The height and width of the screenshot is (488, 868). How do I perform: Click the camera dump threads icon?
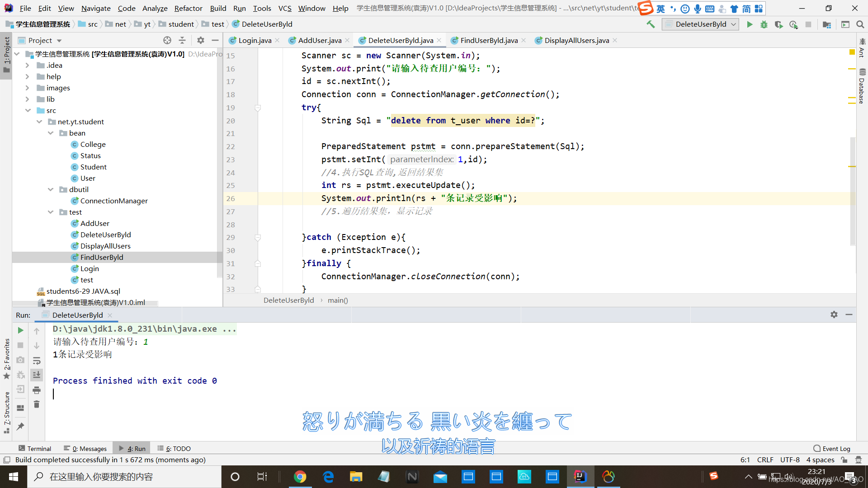pyautogui.click(x=20, y=360)
